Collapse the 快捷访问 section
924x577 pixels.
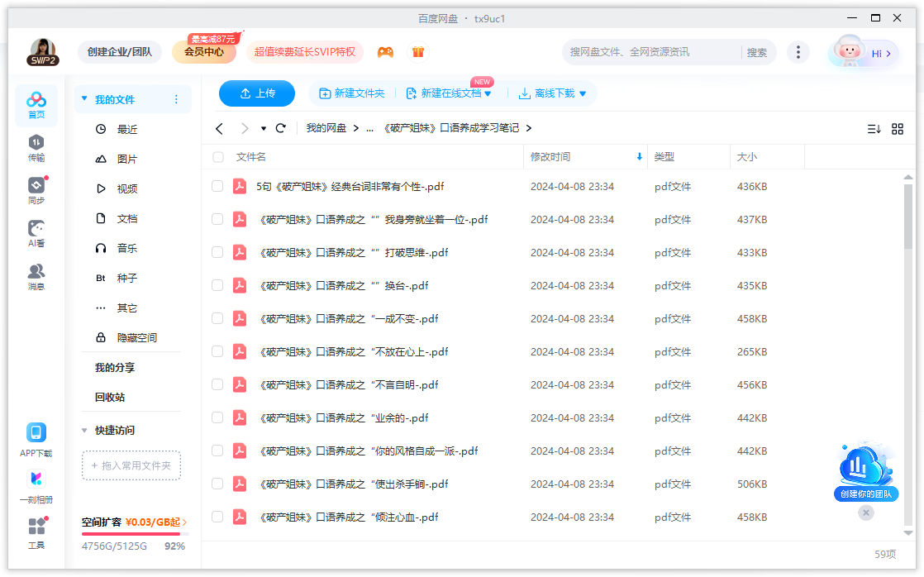86,430
